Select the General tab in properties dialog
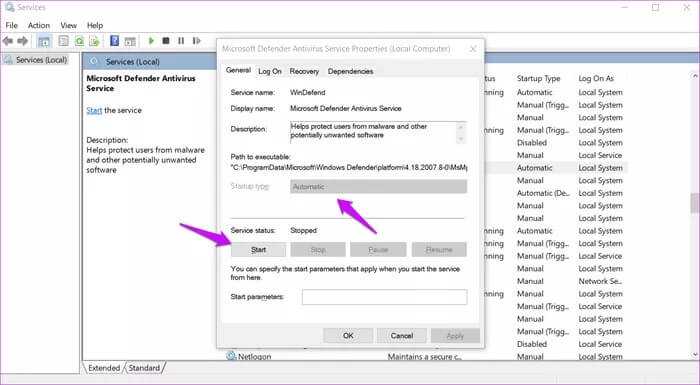Viewport: 700px width, 385px height. (238, 70)
